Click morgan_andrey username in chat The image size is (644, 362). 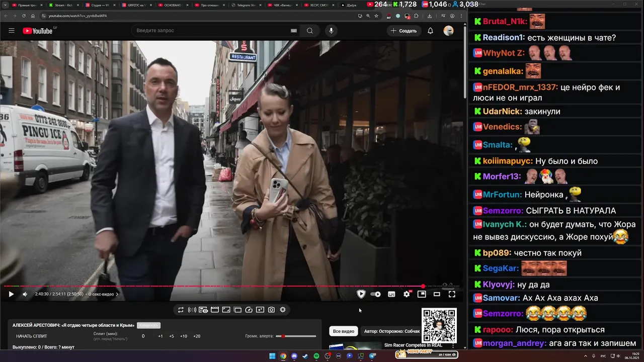coord(515,343)
